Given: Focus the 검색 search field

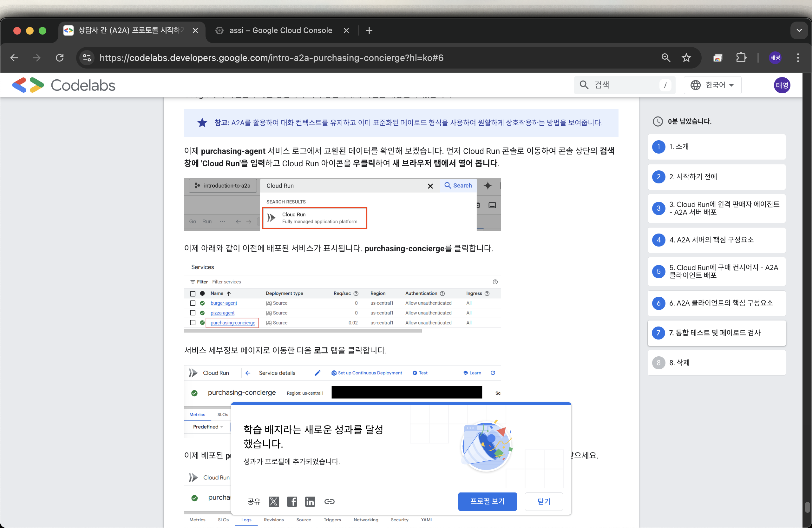Looking at the screenshot, I should (x=624, y=85).
